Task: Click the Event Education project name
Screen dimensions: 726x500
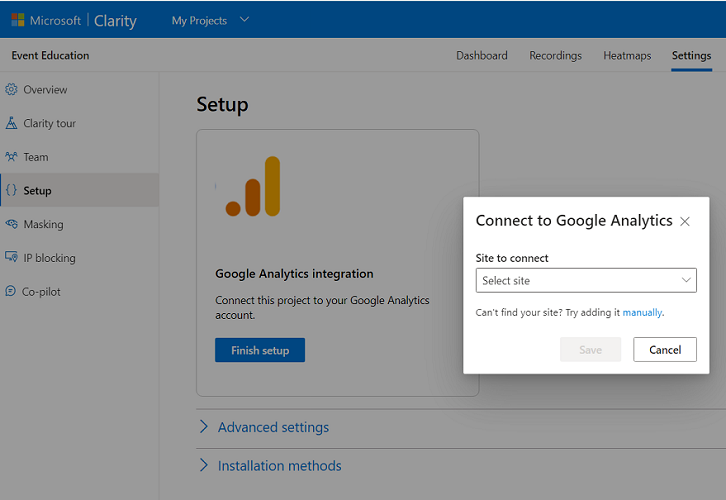Action: 50,56
